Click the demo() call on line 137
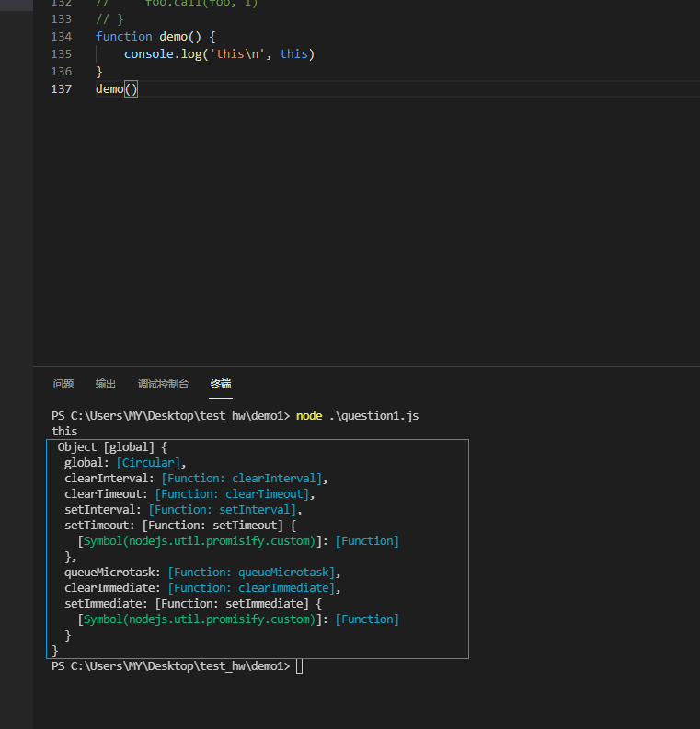Image resolution: width=700 pixels, height=729 pixels. [117, 88]
